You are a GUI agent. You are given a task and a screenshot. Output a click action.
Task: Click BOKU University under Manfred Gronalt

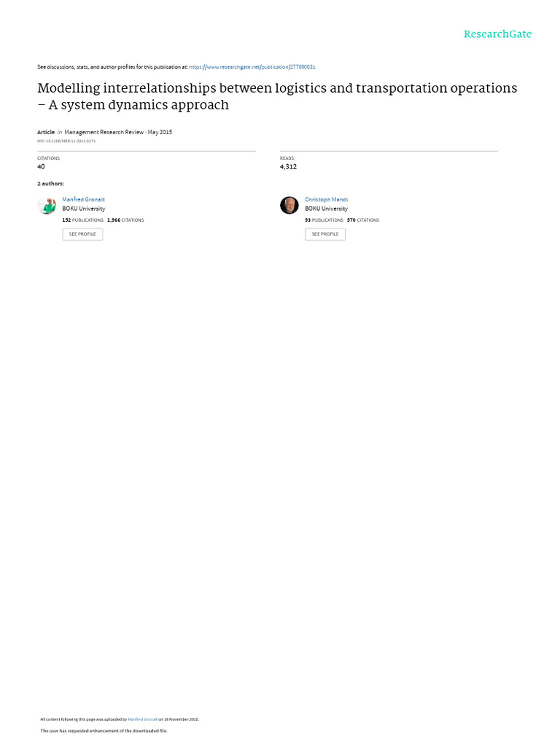point(84,209)
